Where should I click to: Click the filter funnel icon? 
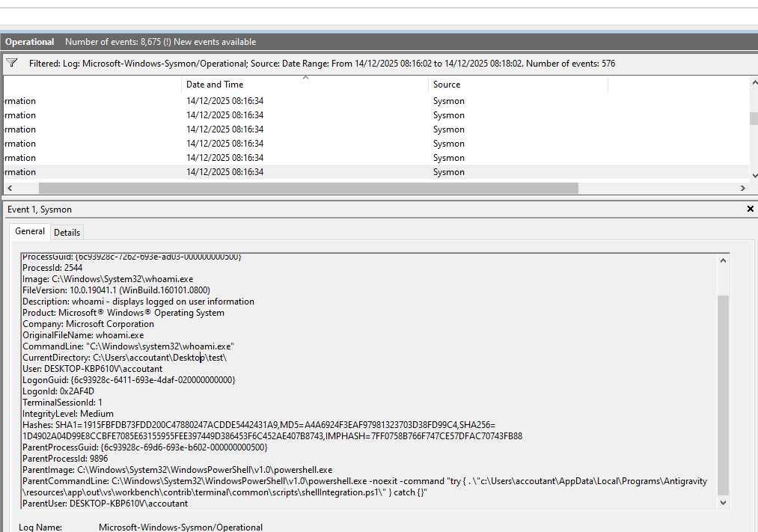point(12,64)
